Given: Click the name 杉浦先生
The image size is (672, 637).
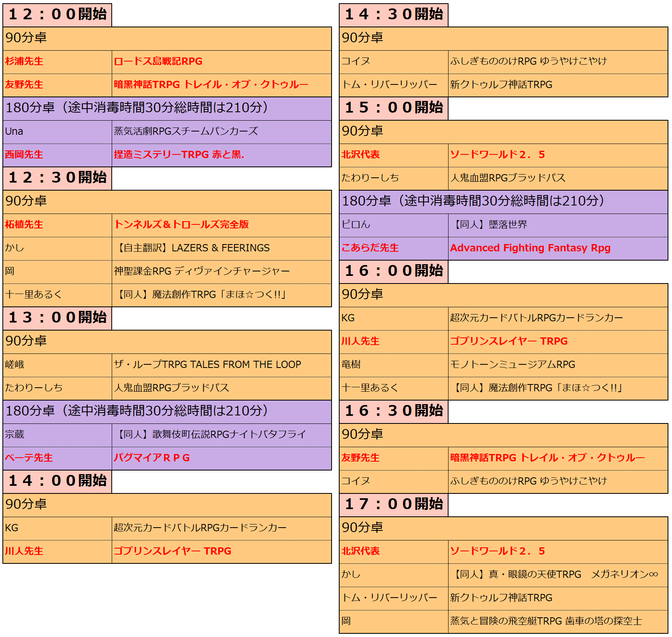Looking at the screenshot, I should coord(24,61).
